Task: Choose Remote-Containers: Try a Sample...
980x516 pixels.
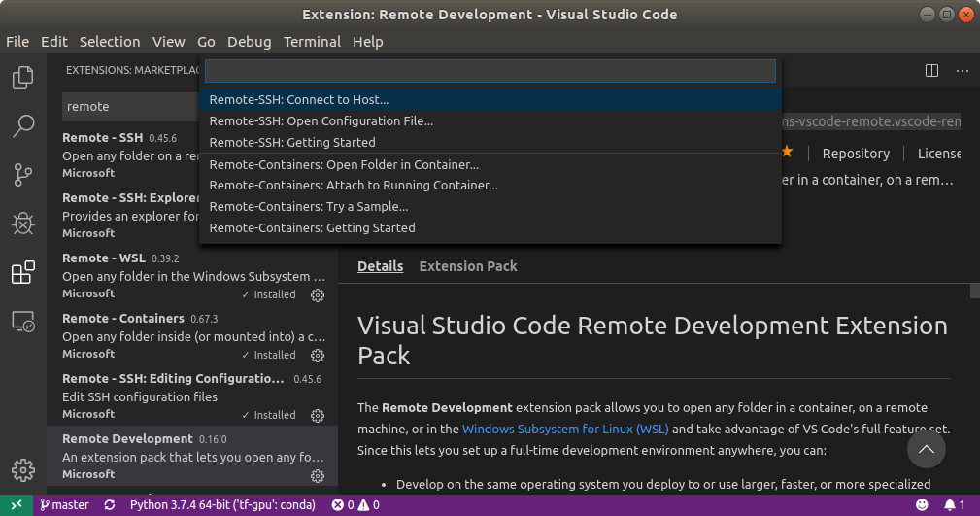Action: point(490,206)
